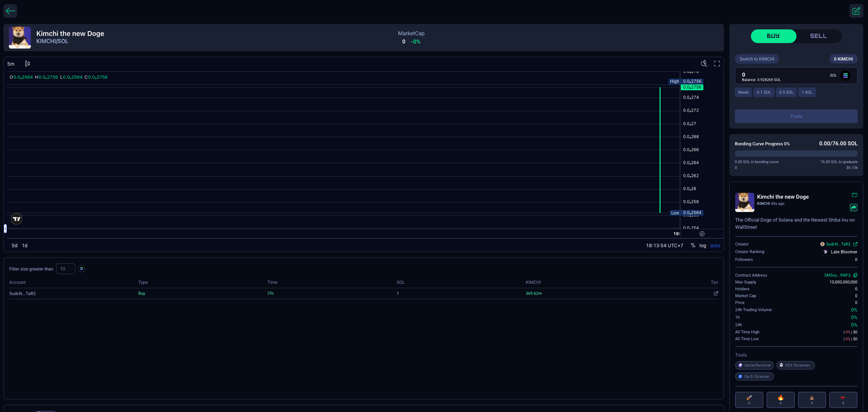Enter fullscreen chart mode
Viewport: 868px width, 412px height.
717,64
